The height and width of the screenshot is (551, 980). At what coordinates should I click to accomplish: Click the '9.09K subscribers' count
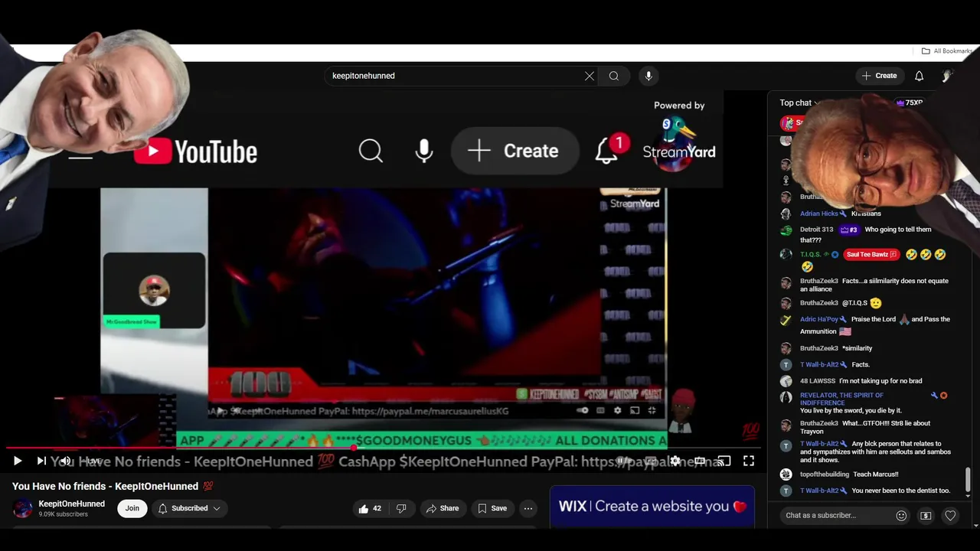64,514
